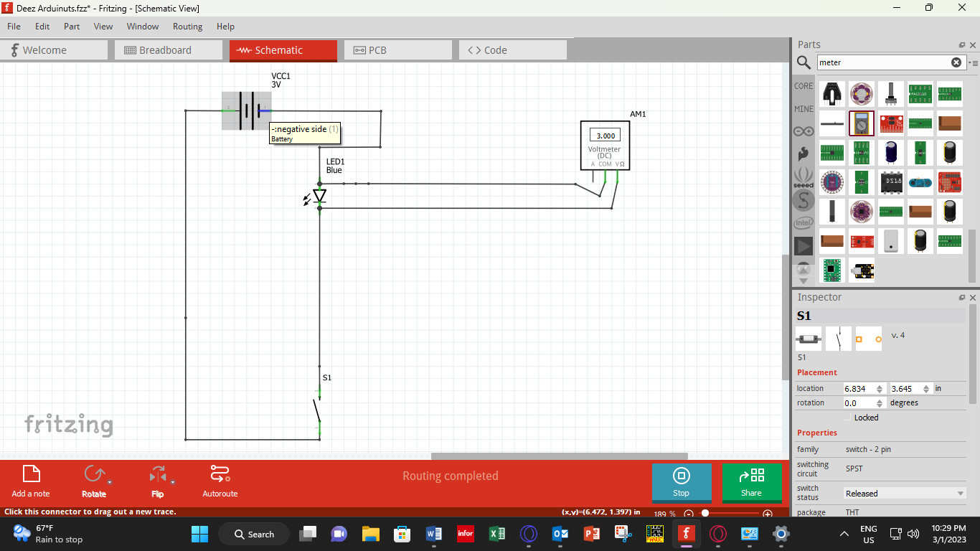
Task: Open the Arduino parts bin
Action: point(803,130)
